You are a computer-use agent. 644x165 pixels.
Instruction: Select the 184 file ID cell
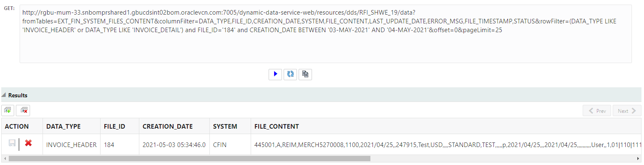[120, 145]
